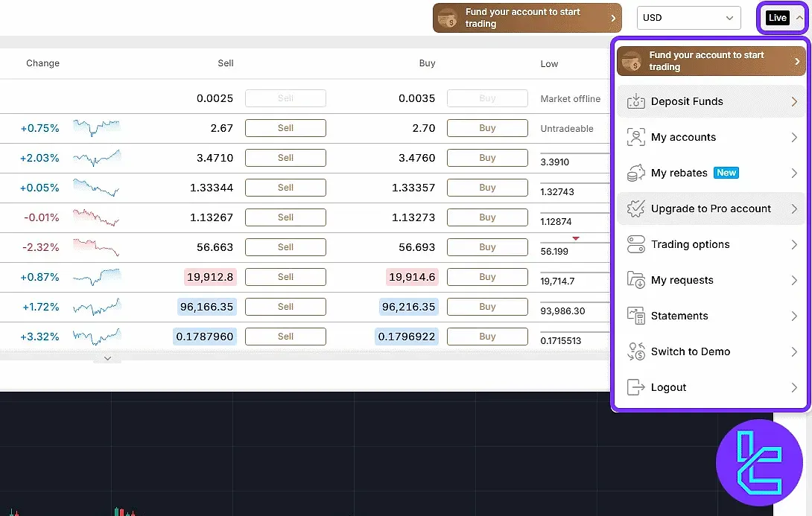Open the USD currency dropdown

pos(688,18)
